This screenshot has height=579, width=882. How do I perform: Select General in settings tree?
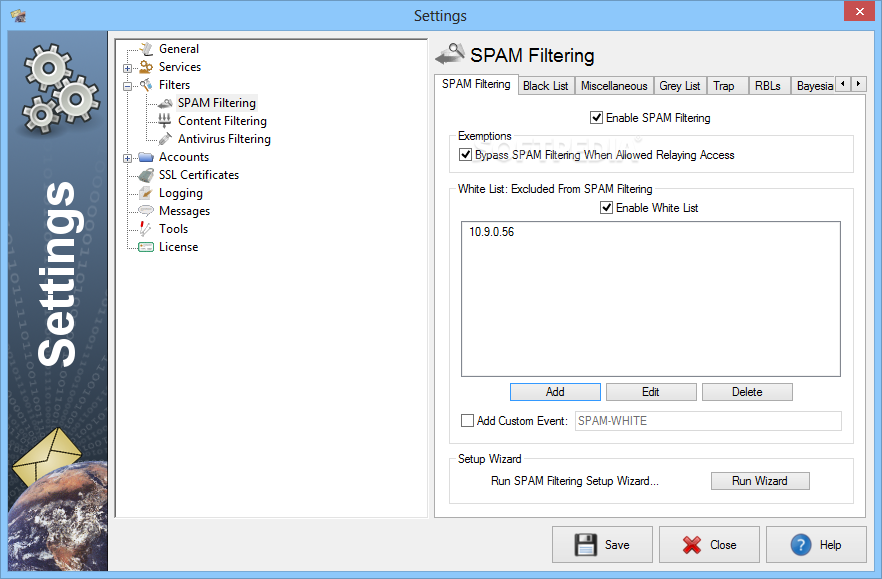[x=179, y=49]
